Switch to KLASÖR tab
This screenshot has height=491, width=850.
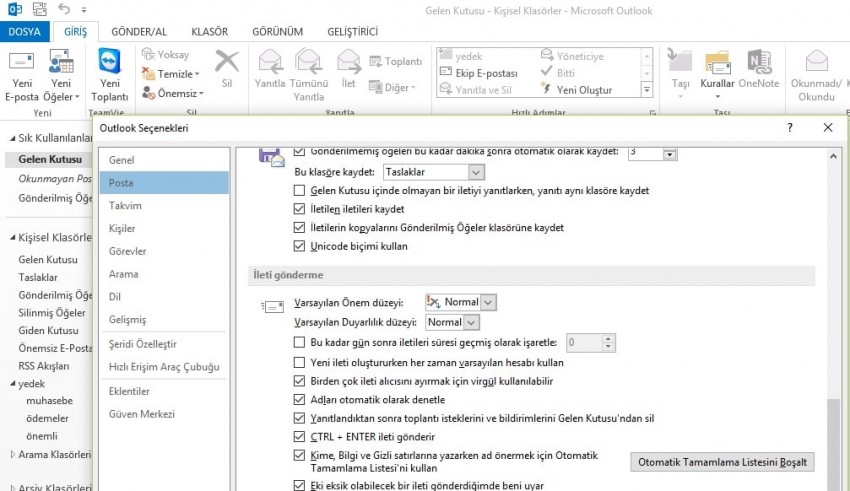pyautogui.click(x=209, y=31)
